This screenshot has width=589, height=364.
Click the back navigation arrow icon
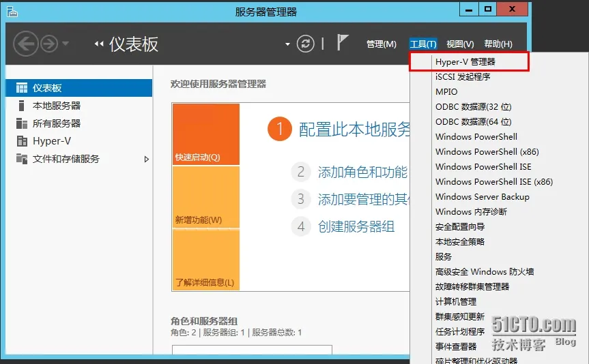coord(26,44)
